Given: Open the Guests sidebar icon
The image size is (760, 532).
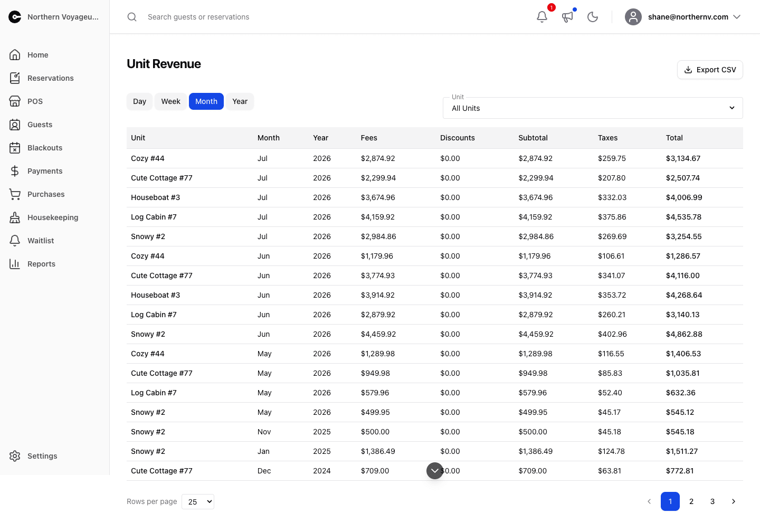Looking at the screenshot, I should pos(15,125).
